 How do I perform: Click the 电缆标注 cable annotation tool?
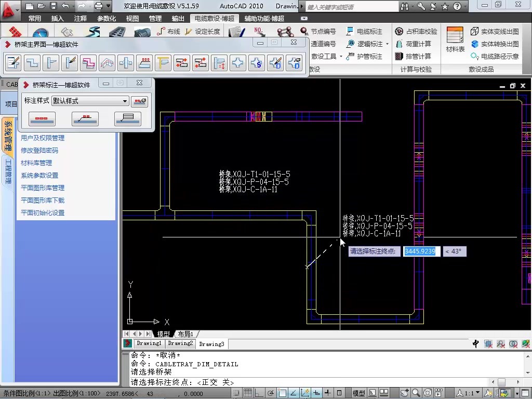(x=364, y=32)
